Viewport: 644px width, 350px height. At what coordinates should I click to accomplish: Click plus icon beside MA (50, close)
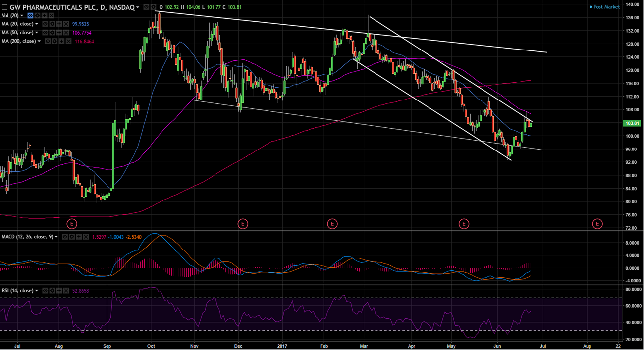59,32
